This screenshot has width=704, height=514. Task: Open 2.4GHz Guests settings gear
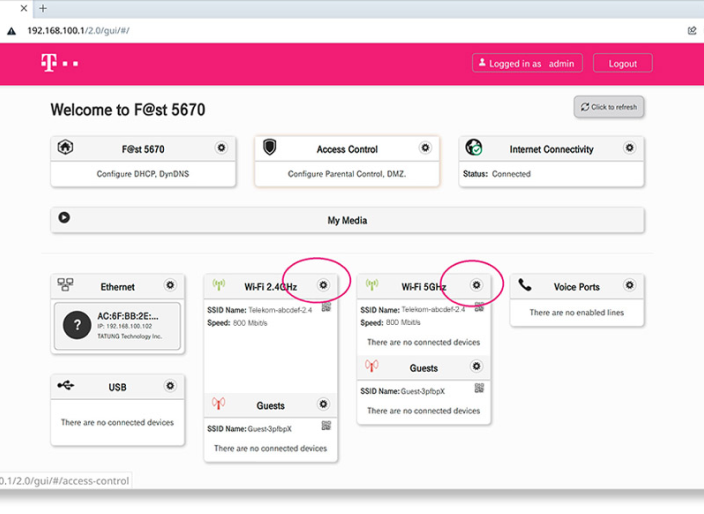click(x=323, y=405)
